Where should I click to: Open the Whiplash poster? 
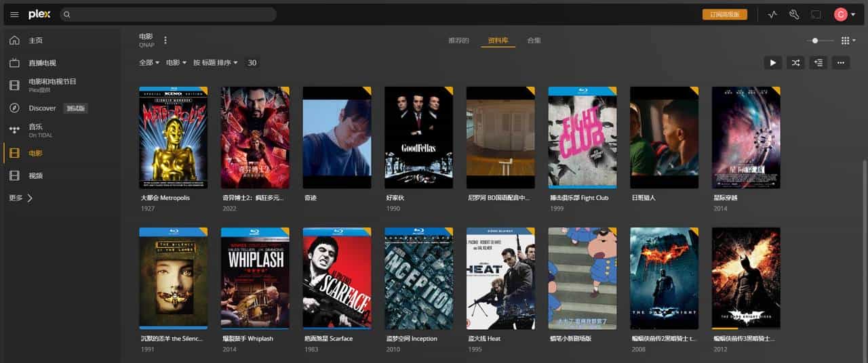(x=255, y=278)
